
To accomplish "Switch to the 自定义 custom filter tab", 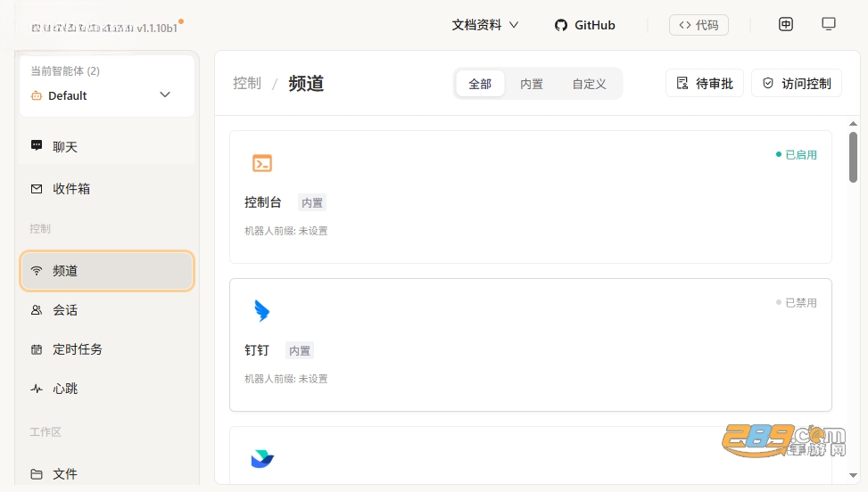I will pyautogui.click(x=589, y=84).
